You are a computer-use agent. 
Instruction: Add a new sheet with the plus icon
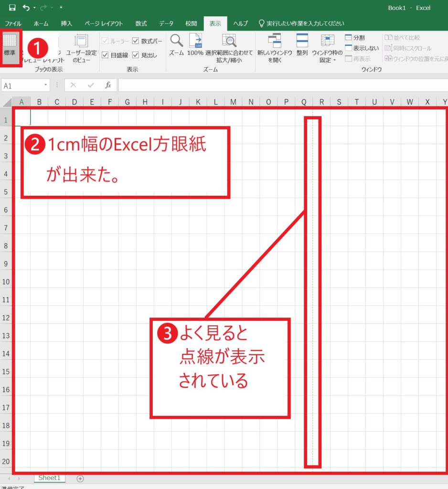point(80,478)
